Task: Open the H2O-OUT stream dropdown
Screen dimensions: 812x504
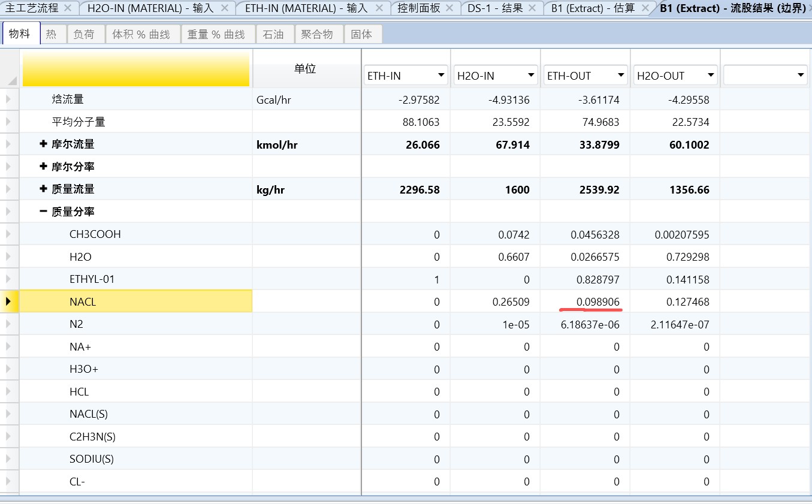Action: click(x=711, y=76)
